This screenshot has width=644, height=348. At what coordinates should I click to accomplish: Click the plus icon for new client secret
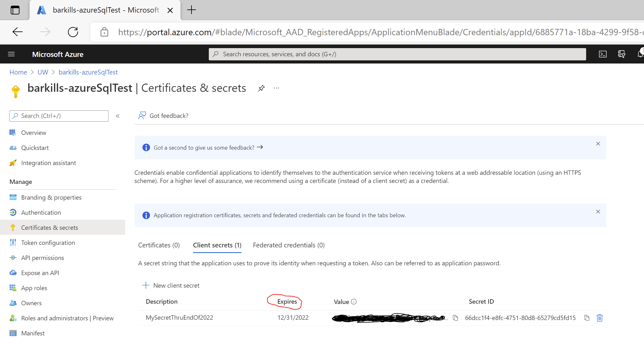146,285
